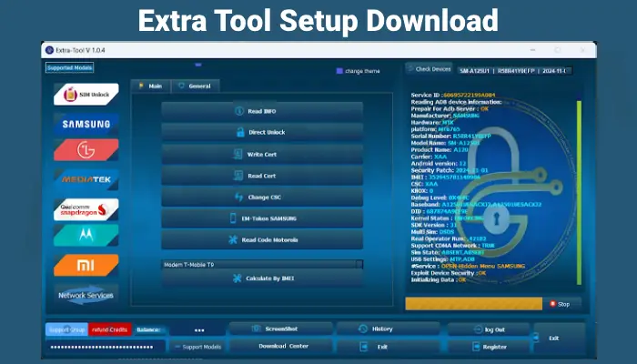Click the Direct Unlock padlock icon
This screenshot has height=364, width=637.
click(x=240, y=132)
